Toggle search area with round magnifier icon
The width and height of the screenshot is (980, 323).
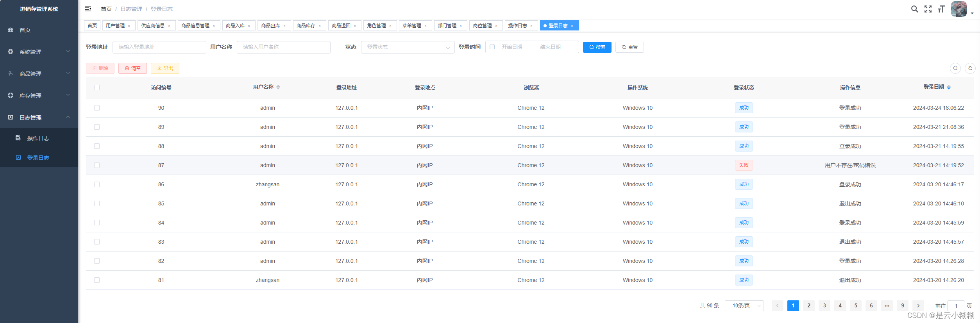tap(955, 68)
